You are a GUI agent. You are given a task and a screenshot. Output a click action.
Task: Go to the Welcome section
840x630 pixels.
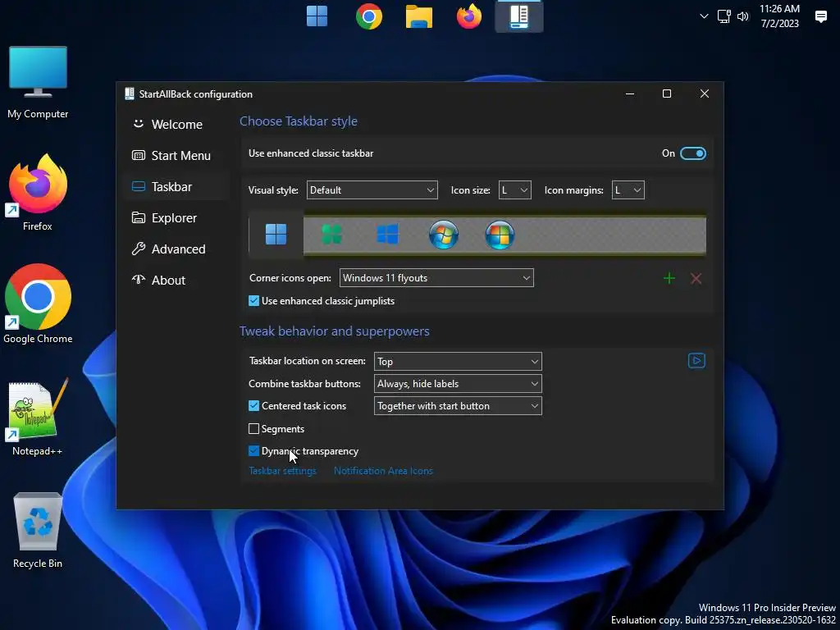click(x=177, y=125)
